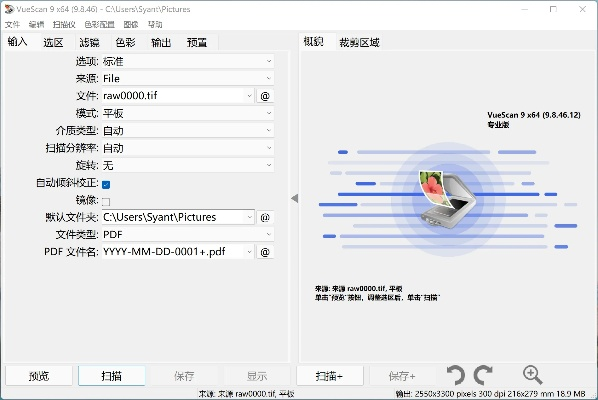
Task: Open 扫描仪 menu
Action: click(x=64, y=25)
